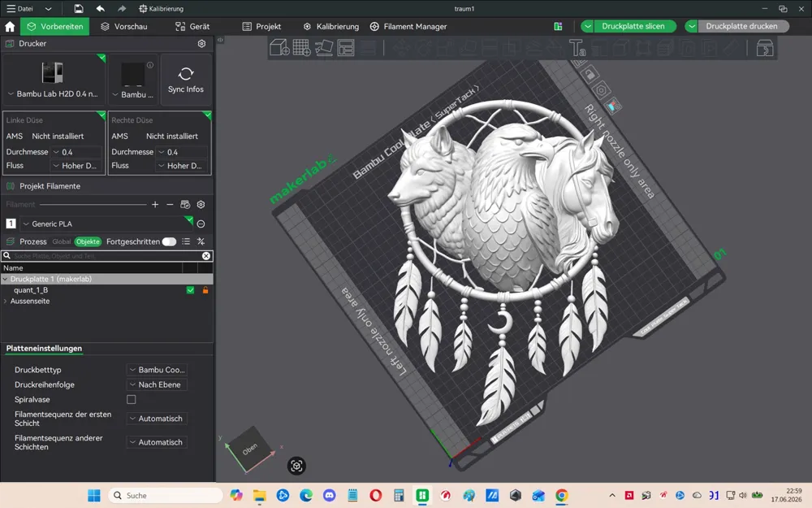This screenshot has width=812, height=508.
Task: Click filament number 1 color swatch
Action: point(11,224)
